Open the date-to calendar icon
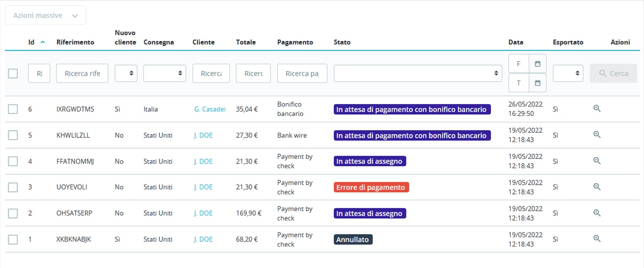The image size is (644, 268). pyautogui.click(x=537, y=83)
